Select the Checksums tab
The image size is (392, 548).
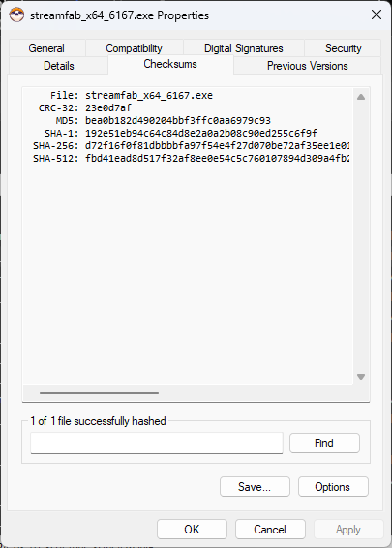click(170, 64)
